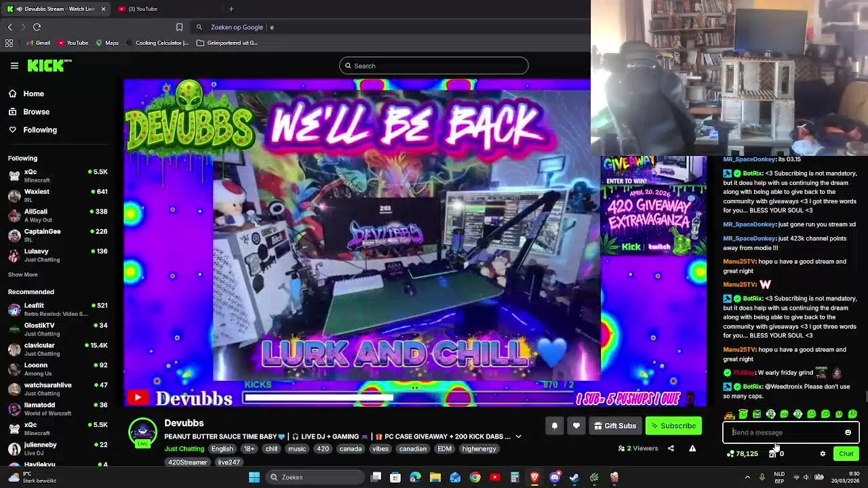Click the browser back arrow

point(9,27)
